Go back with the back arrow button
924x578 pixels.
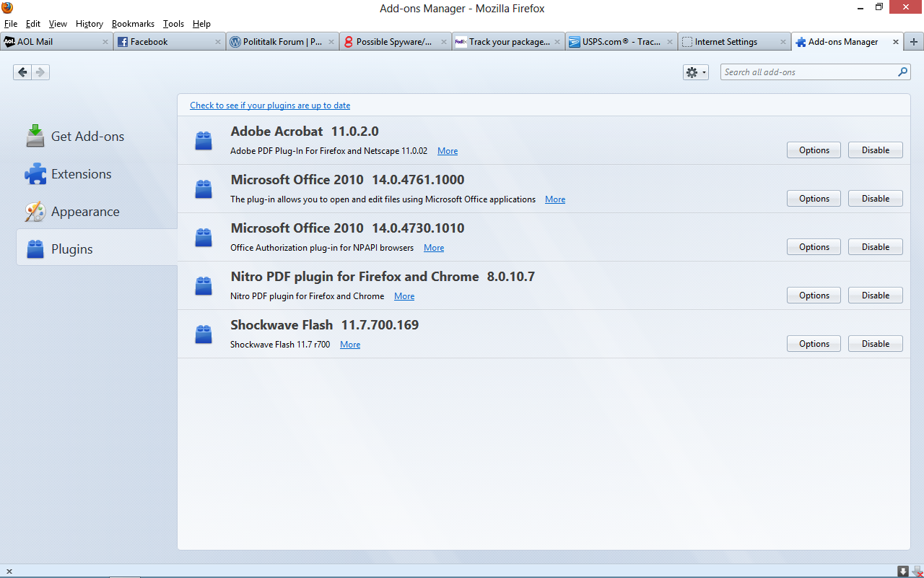22,72
